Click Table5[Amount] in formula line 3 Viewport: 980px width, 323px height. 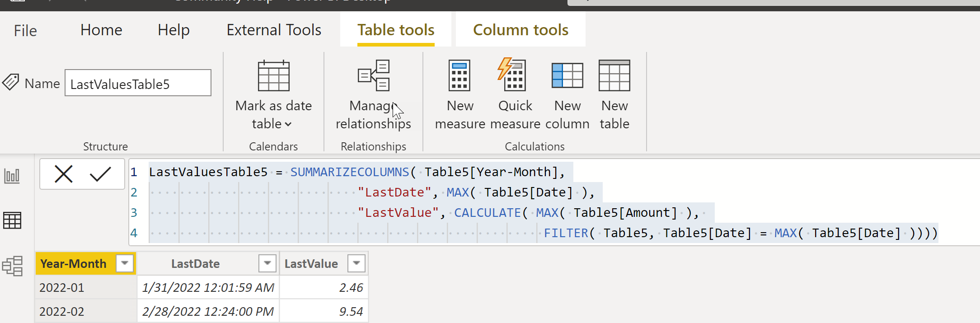pyautogui.click(x=625, y=213)
